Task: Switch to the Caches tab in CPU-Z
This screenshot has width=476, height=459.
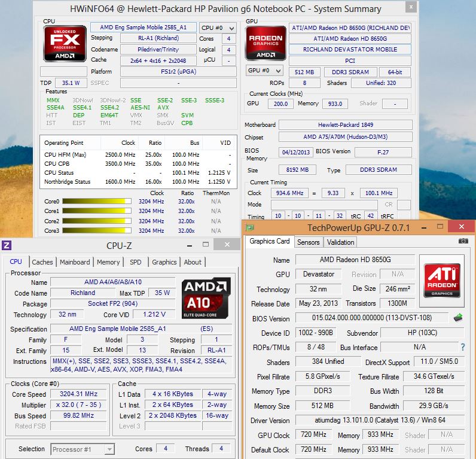Action: tap(42, 262)
